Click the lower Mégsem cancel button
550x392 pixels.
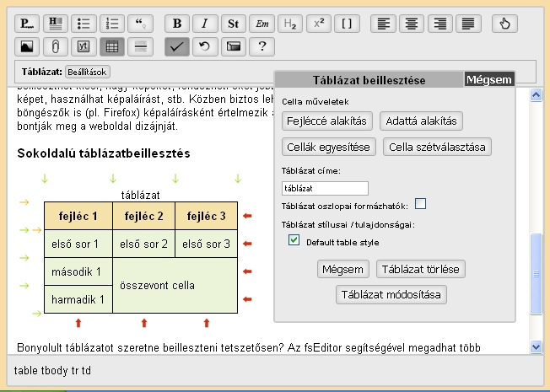pyautogui.click(x=343, y=269)
